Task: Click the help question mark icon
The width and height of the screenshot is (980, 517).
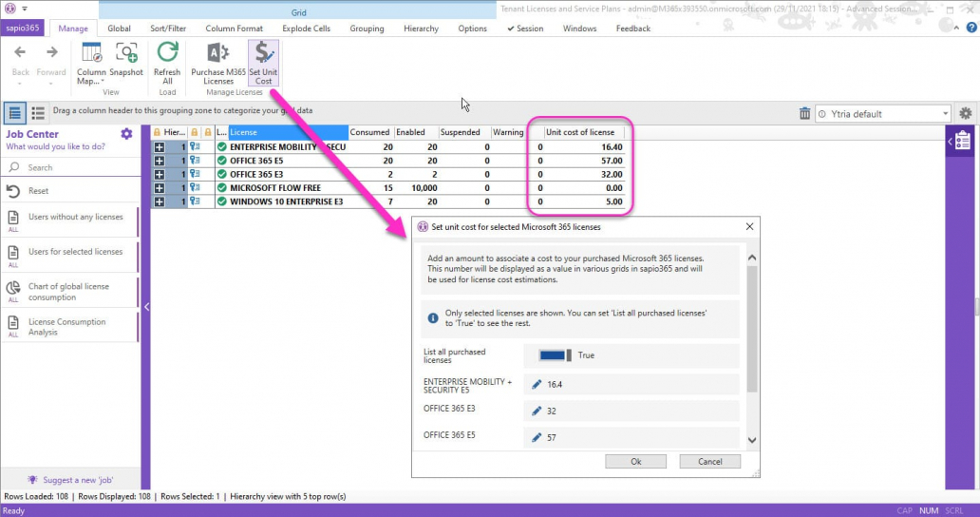Action: (971, 28)
